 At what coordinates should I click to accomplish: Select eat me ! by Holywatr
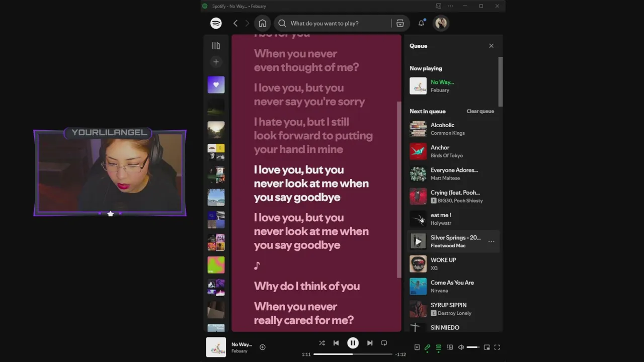(453, 219)
